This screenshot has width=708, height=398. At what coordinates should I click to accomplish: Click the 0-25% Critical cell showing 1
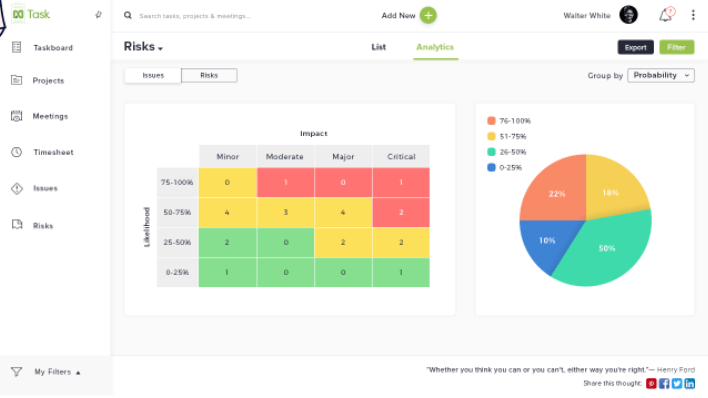(x=401, y=272)
